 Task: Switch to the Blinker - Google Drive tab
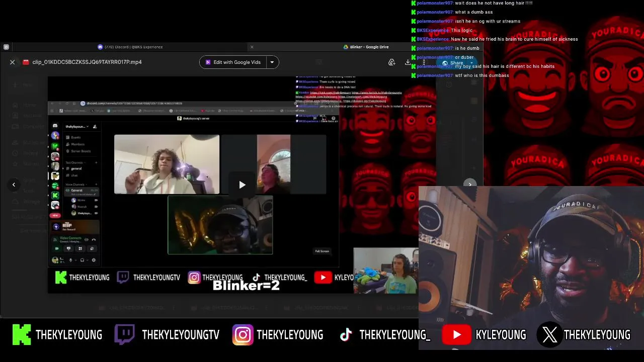pyautogui.click(x=366, y=47)
